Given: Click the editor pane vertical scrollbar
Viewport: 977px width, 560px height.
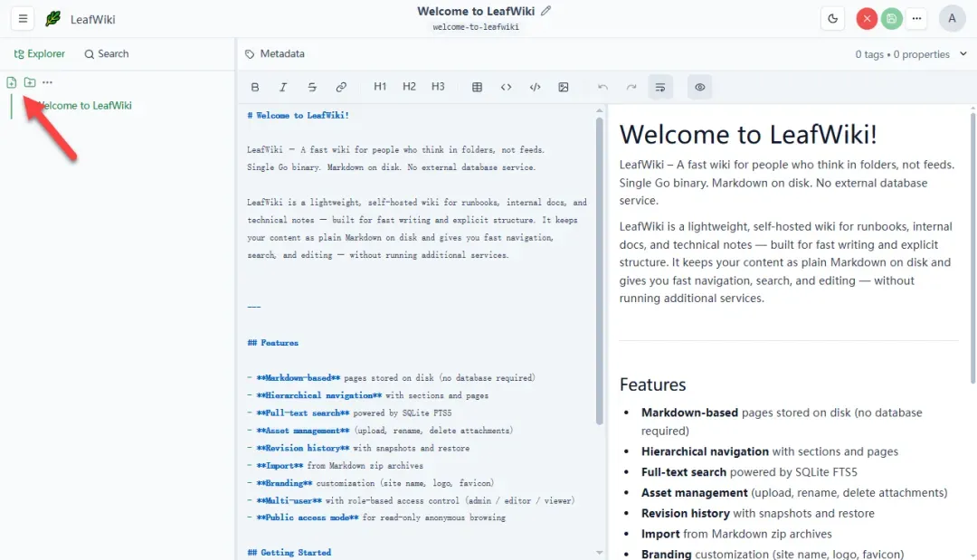Looking at the screenshot, I should [600, 271].
